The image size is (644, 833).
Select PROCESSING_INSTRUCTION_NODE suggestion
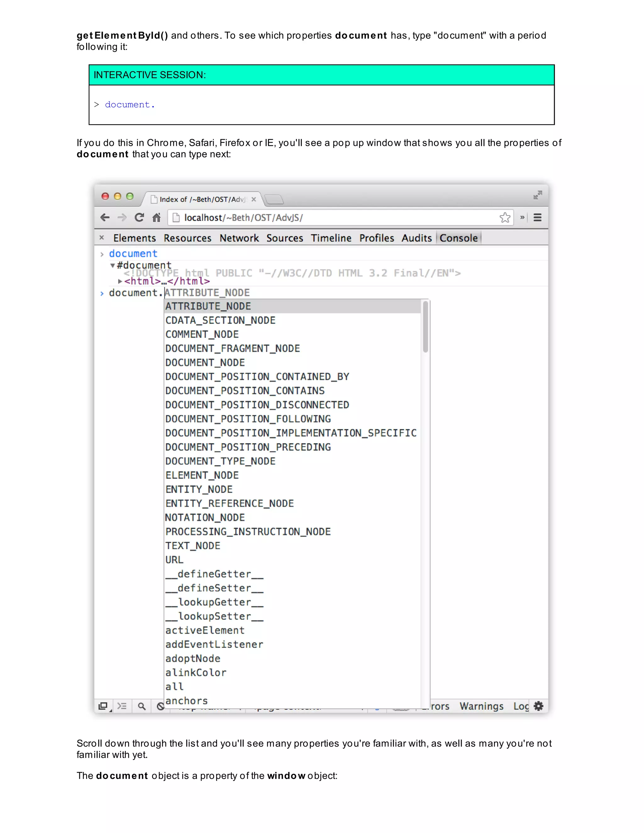(x=293, y=532)
